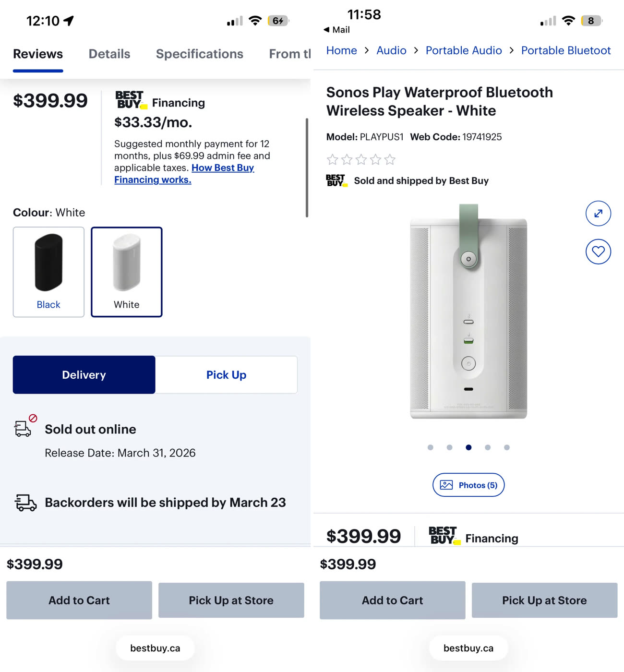Choose the White colour swatch
Viewport: 624px width, 672px height.
tap(127, 272)
